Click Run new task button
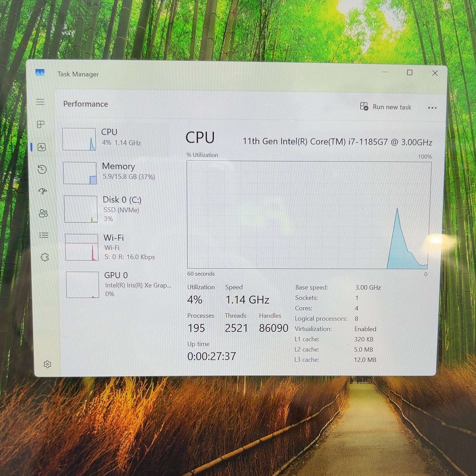This screenshot has width=476, height=476. coord(385,107)
